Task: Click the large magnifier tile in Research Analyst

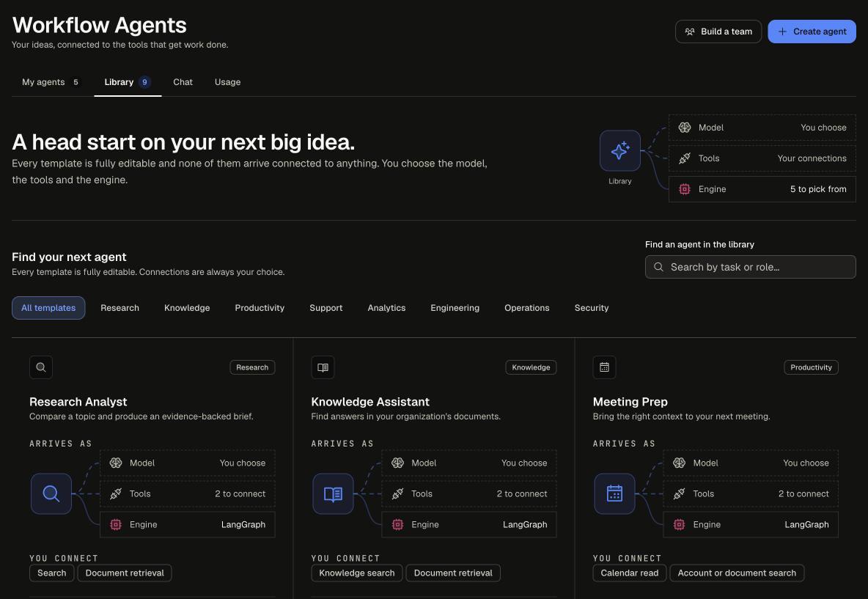Action: (x=51, y=493)
